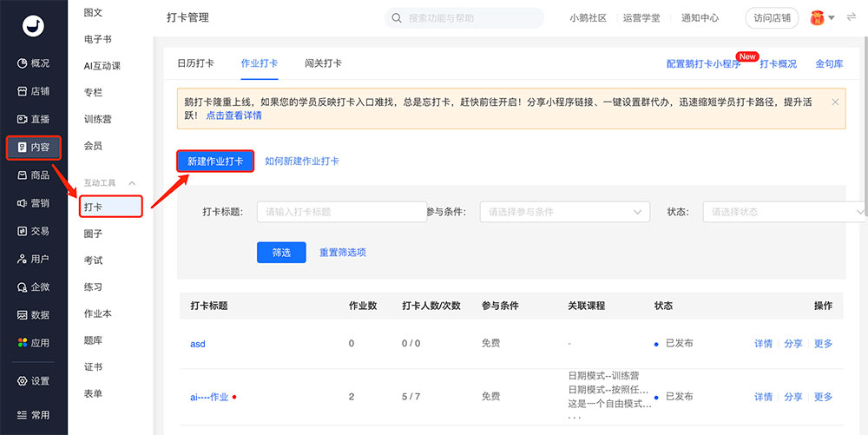Expand the account avatar dropdown arrow

coord(832,18)
